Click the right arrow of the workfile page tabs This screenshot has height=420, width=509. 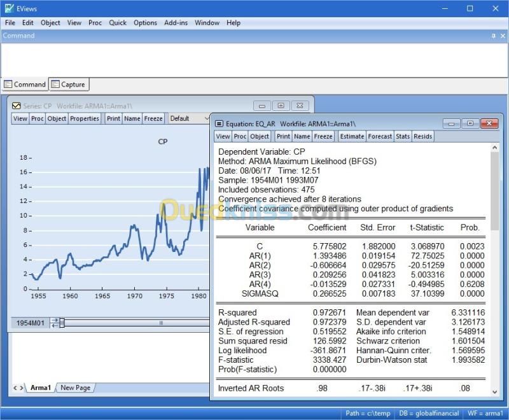[x=22, y=388]
